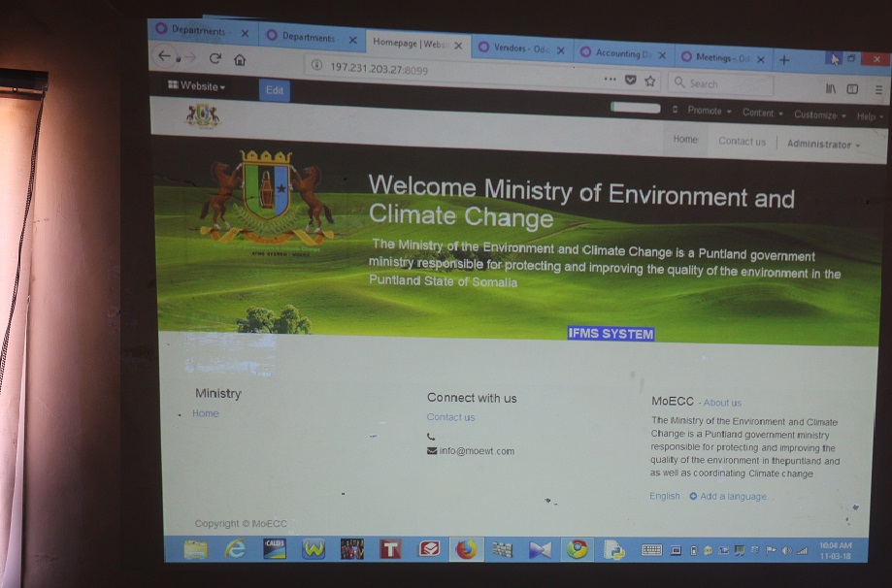
Task: Go forward with the browser forward arrow
Action: 190,57
